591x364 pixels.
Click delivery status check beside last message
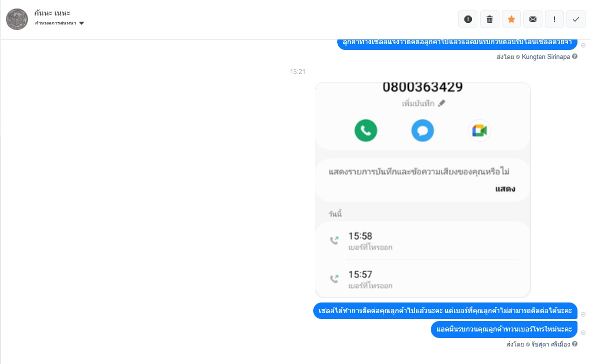coord(583,333)
